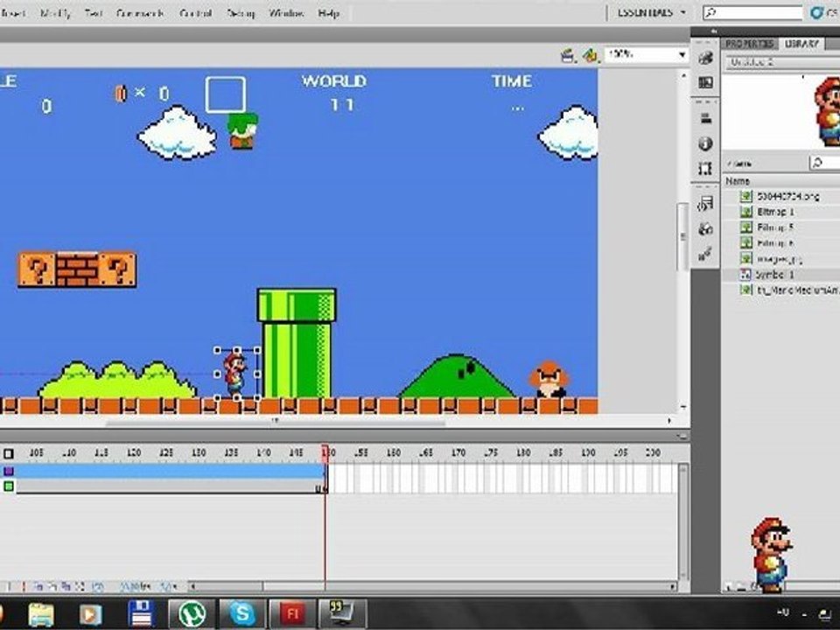The image size is (840, 630).
Task: Toggle outline view for green bottom layer
Action: tap(9, 486)
